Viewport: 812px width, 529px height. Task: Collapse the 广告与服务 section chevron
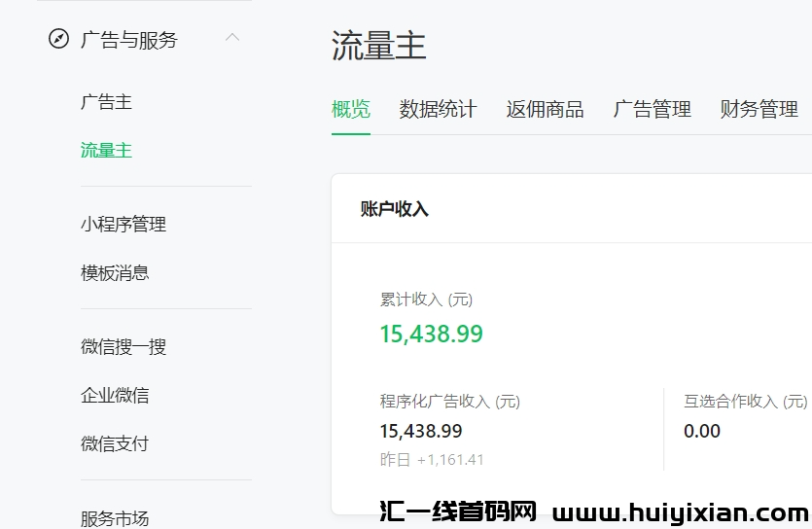click(231, 38)
